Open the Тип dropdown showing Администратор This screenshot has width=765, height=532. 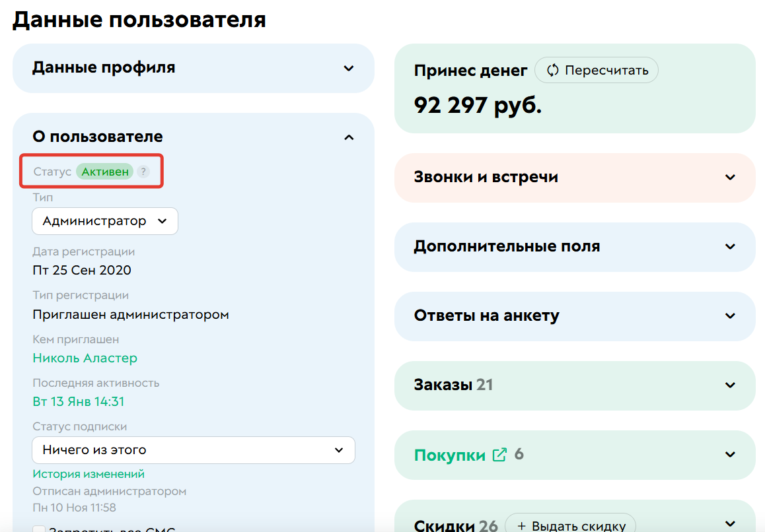click(104, 220)
